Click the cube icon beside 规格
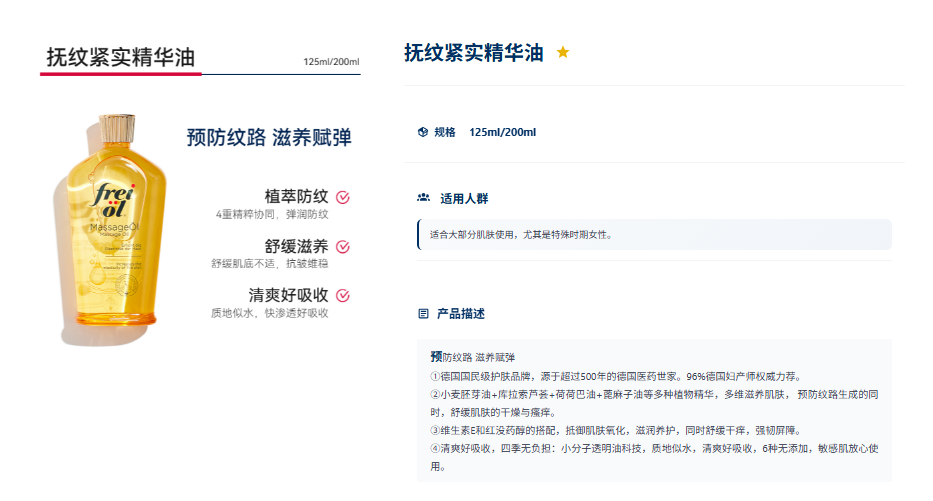Screen dimensions: 933x501 (422, 132)
